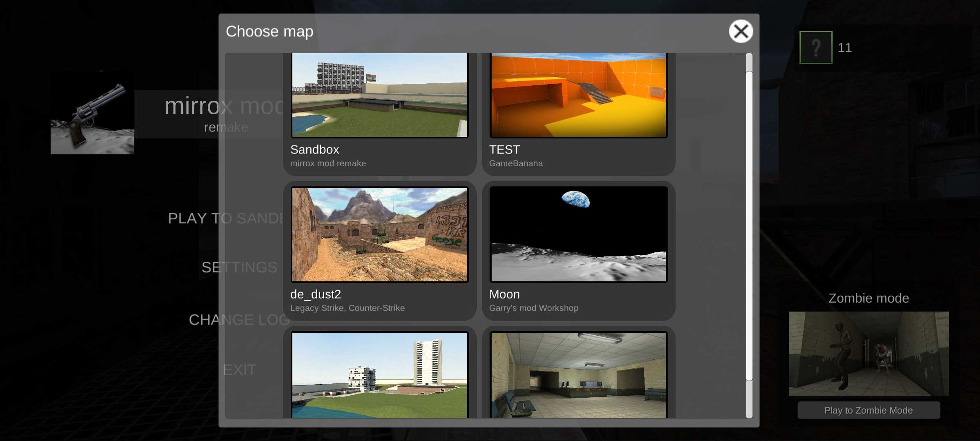This screenshot has height=441, width=980.
Task: Click the Sandbox map title
Action: 315,150
